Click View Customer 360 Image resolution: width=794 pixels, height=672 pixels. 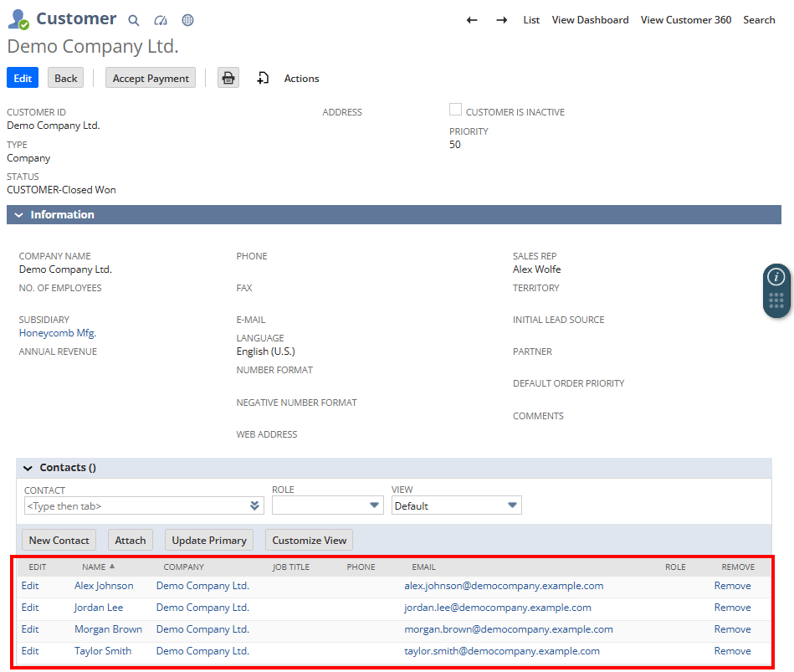(x=685, y=20)
